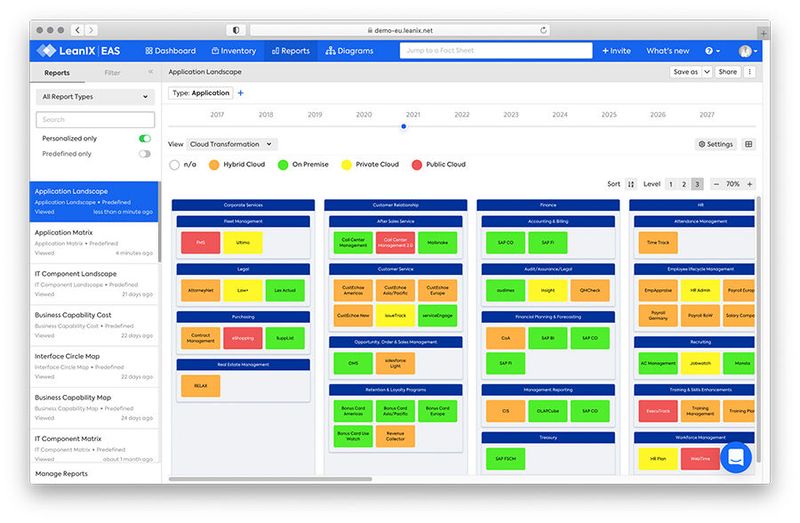Screen dimensions: 800x523
Task: Click the timeline marker dot near 2021
Action: coord(404,126)
